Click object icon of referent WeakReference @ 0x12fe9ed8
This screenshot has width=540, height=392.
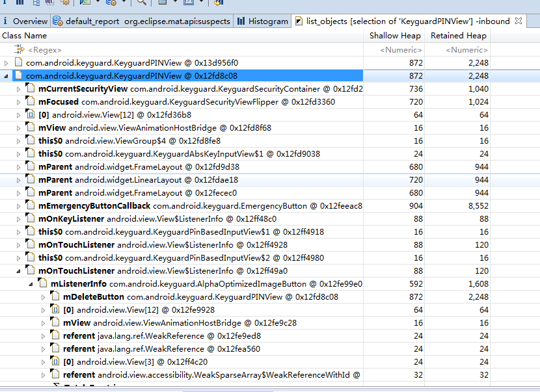(x=55, y=335)
